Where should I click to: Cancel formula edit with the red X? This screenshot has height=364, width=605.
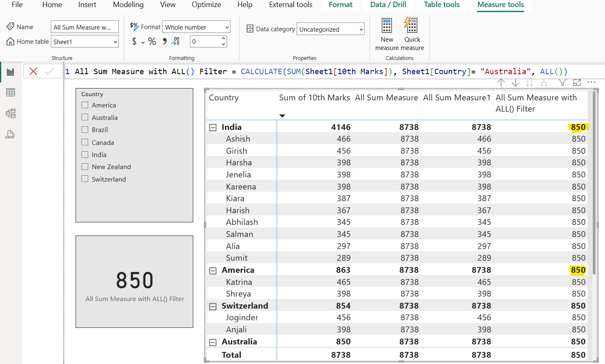[x=33, y=71]
